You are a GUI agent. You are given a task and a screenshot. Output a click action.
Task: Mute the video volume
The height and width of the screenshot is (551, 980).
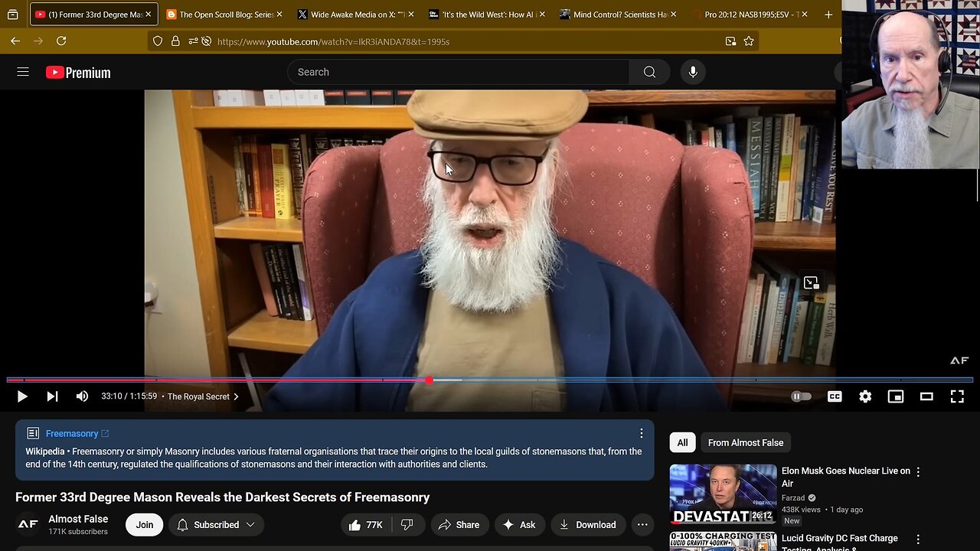pos(82,396)
